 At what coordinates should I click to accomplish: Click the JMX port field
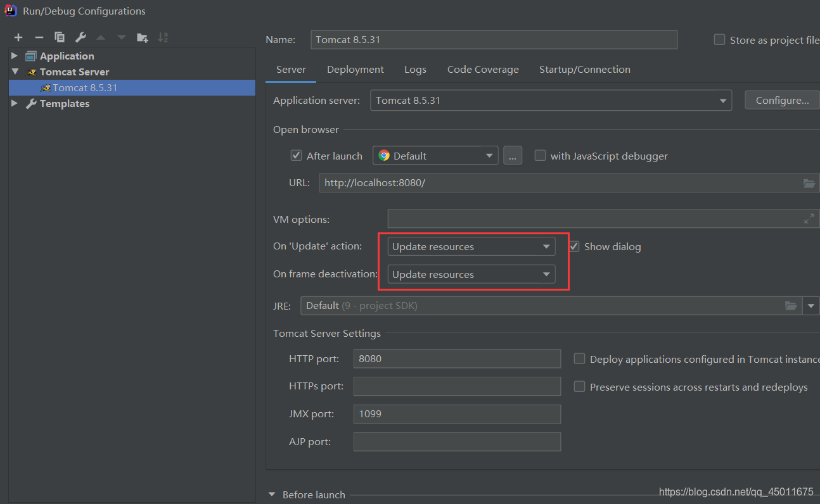[x=457, y=414]
